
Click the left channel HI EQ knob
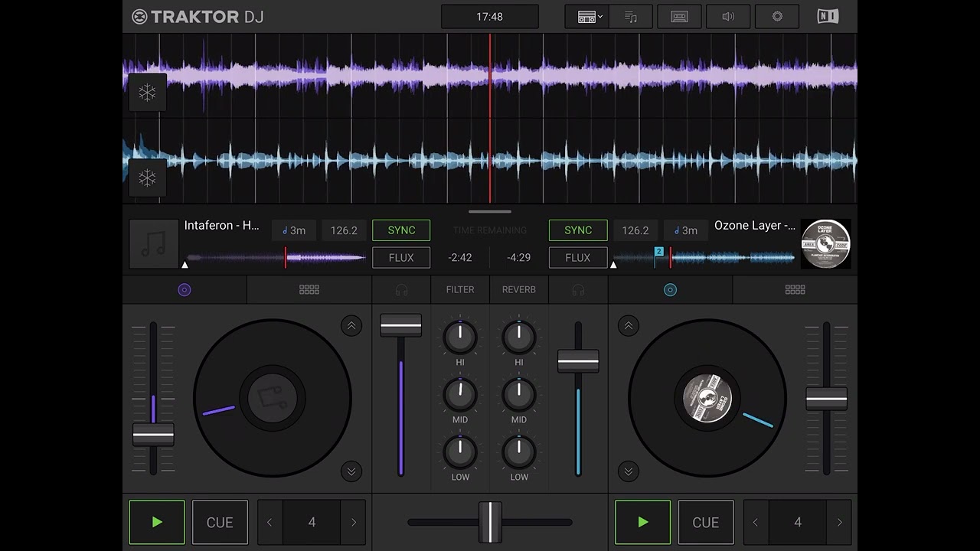click(x=460, y=337)
